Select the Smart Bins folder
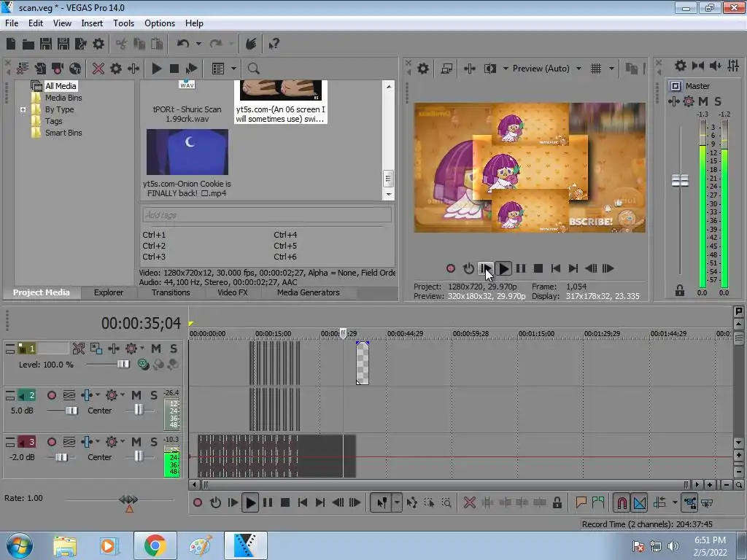 63,133
